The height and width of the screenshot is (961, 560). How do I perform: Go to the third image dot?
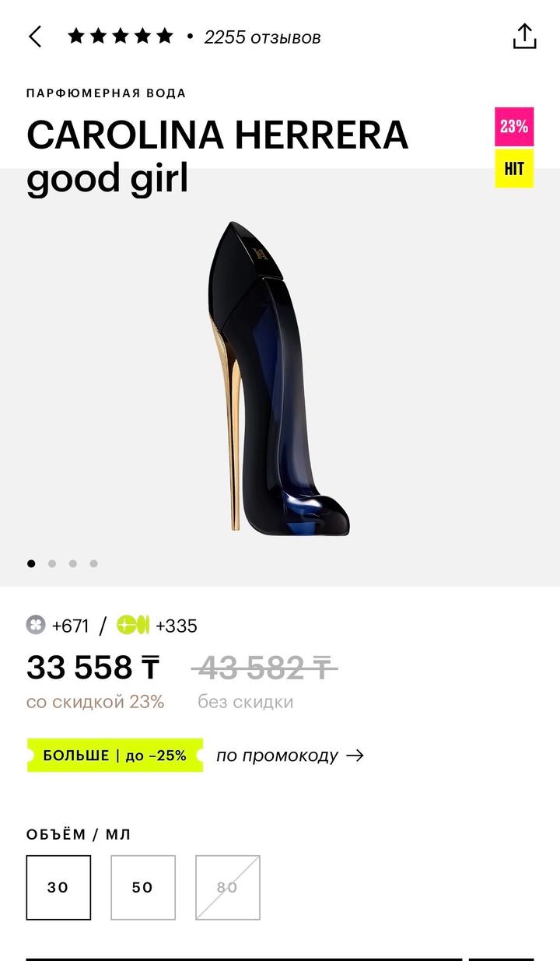73,563
